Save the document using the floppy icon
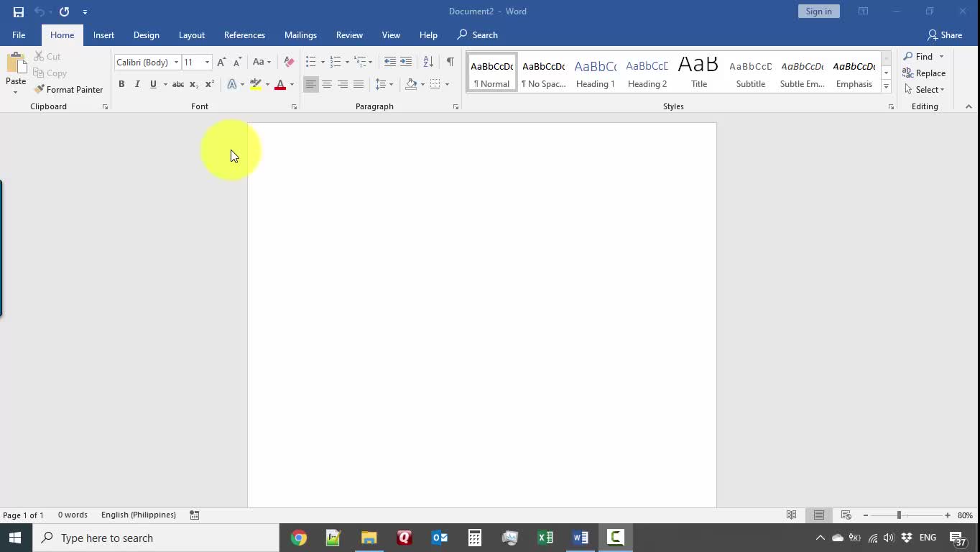Viewport: 980px width, 552px height. coord(19,11)
